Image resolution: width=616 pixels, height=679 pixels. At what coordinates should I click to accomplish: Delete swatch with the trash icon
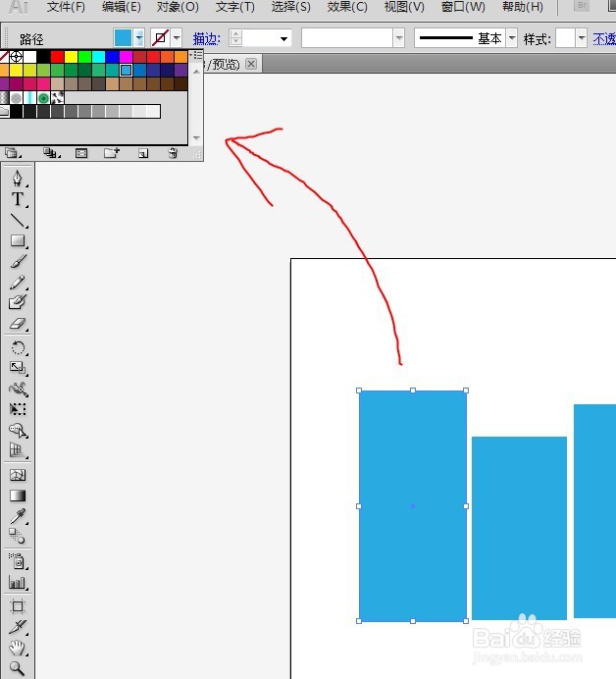click(173, 153)
